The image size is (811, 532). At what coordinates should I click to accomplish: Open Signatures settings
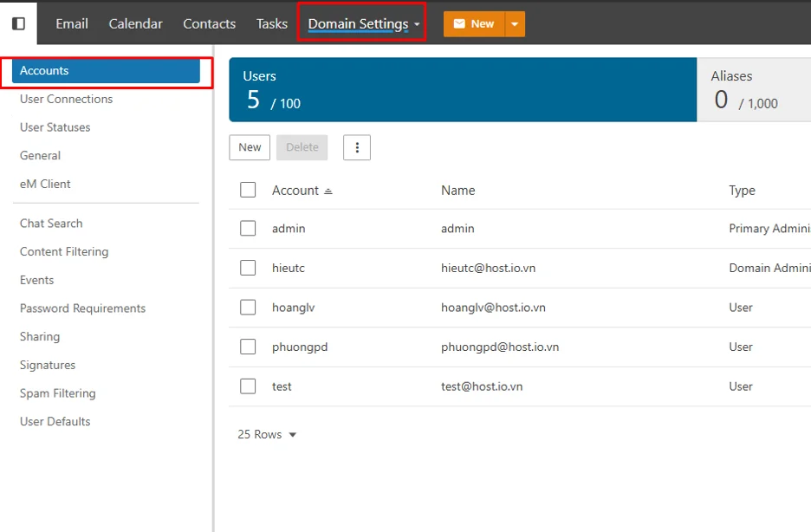coord(48,365)
